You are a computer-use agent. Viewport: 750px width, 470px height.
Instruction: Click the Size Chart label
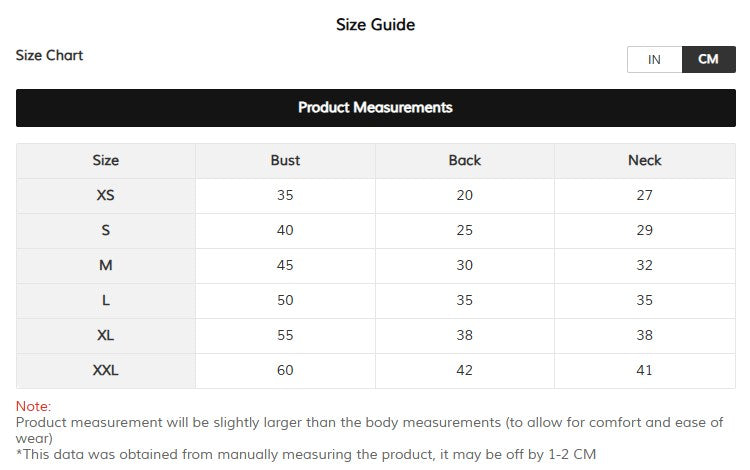(49, 55)
